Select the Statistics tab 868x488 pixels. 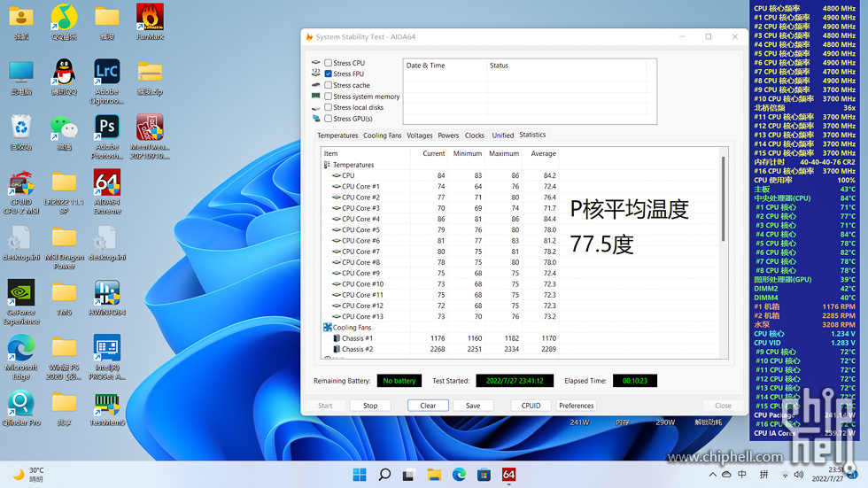coord(532,135)
